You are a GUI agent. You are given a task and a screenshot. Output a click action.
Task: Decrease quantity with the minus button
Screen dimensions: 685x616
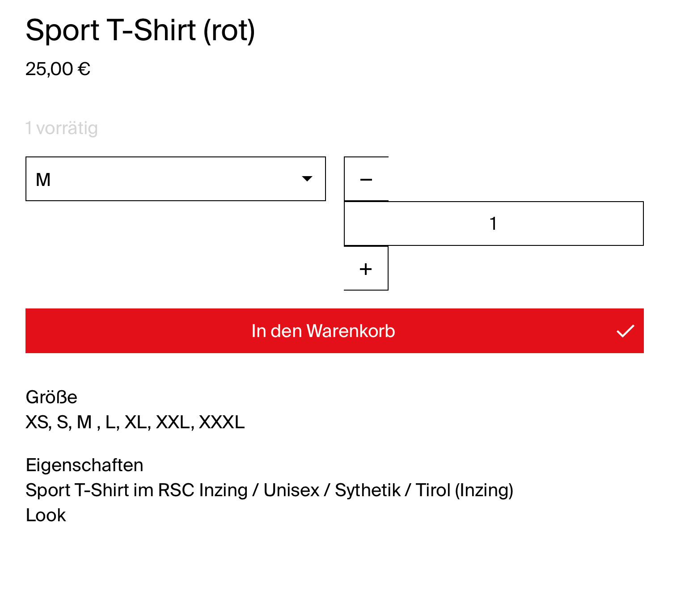[x=366, y=179]
